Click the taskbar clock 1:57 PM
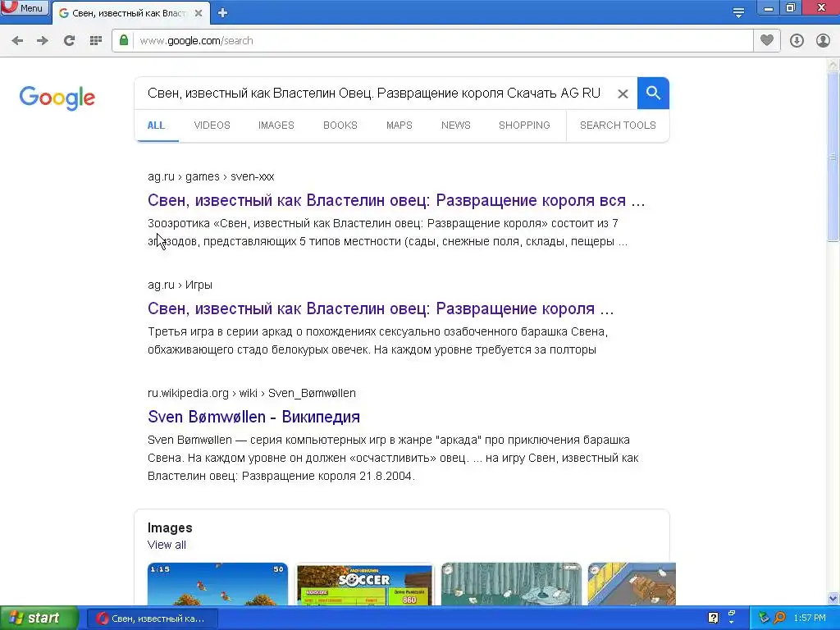Viewport: 840px width, 630px height. [810, 619]
